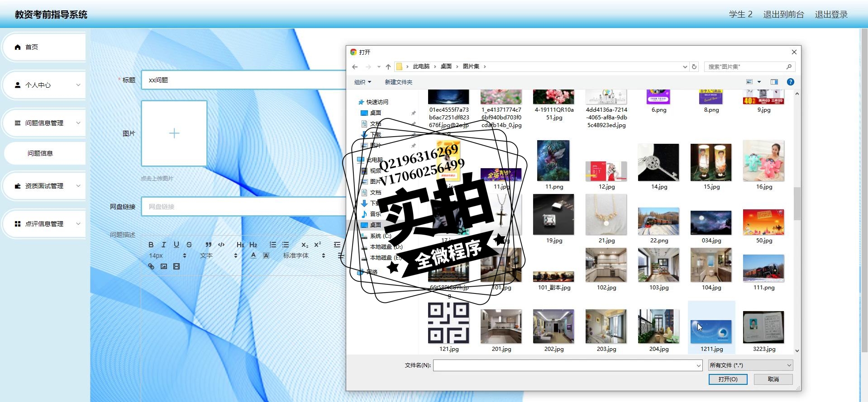Apply Heading 1 (H1) style
The height and width of the screenshot is (402, 868).
point(240,245)
